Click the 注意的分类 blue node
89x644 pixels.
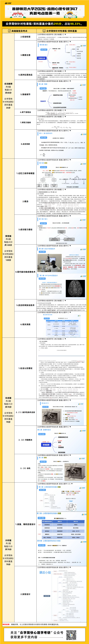coord(41,58)
